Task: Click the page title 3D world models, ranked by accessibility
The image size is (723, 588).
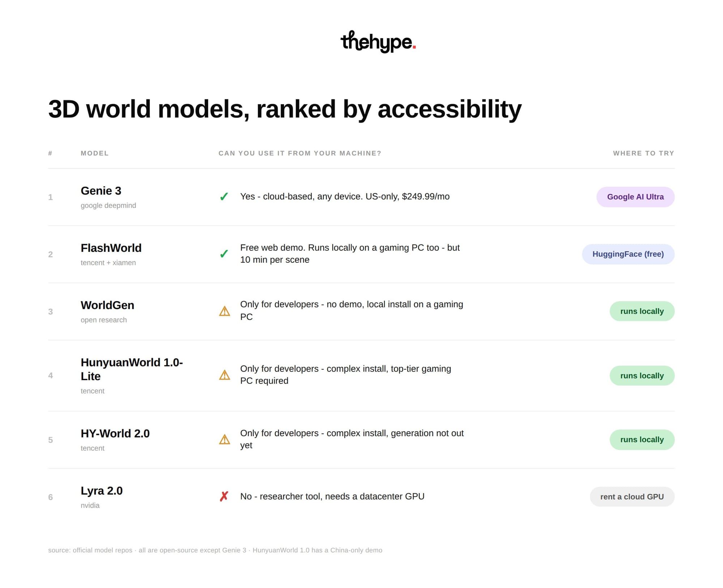Action: click(285, 109)
